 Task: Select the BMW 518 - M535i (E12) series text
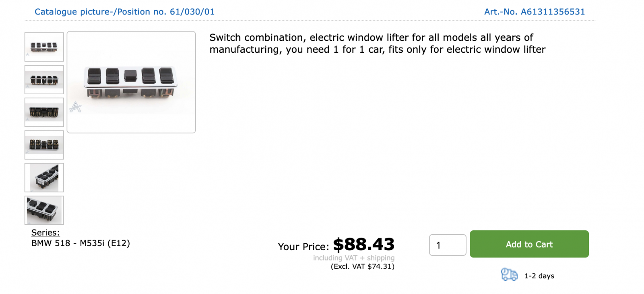point(80,243)
